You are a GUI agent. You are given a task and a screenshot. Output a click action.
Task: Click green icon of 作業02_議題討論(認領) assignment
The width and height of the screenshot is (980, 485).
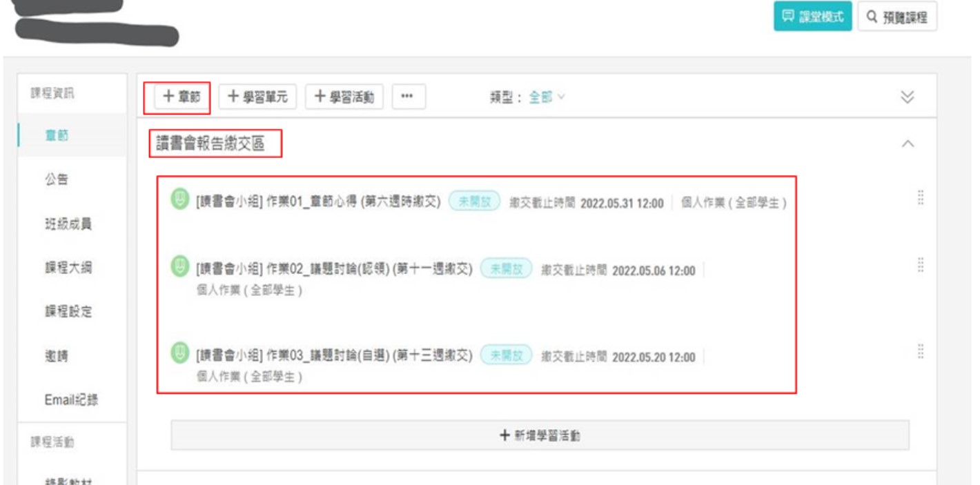pyautogui.click(x=179, y=266)
